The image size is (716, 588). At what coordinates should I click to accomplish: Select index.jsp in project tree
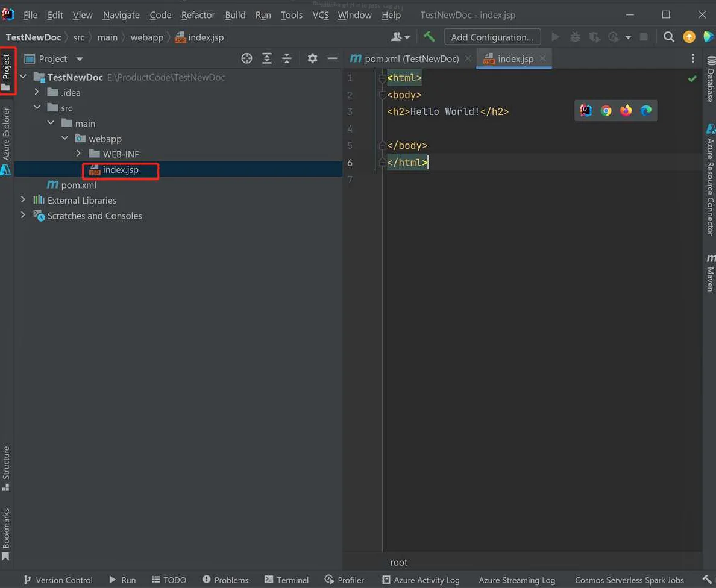pos(121,170)
